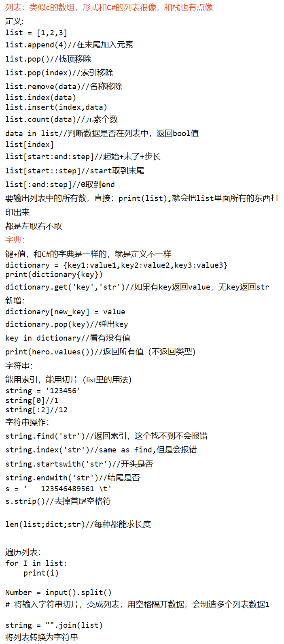Screen dimensions: 284x644
Task: Click the list.insert(index,data) line
Action: click(x=56, y=107)
